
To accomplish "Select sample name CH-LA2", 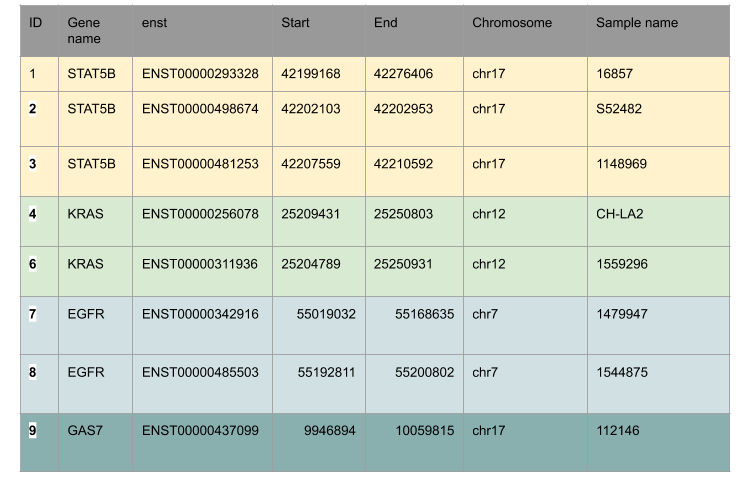I will 620,213.
